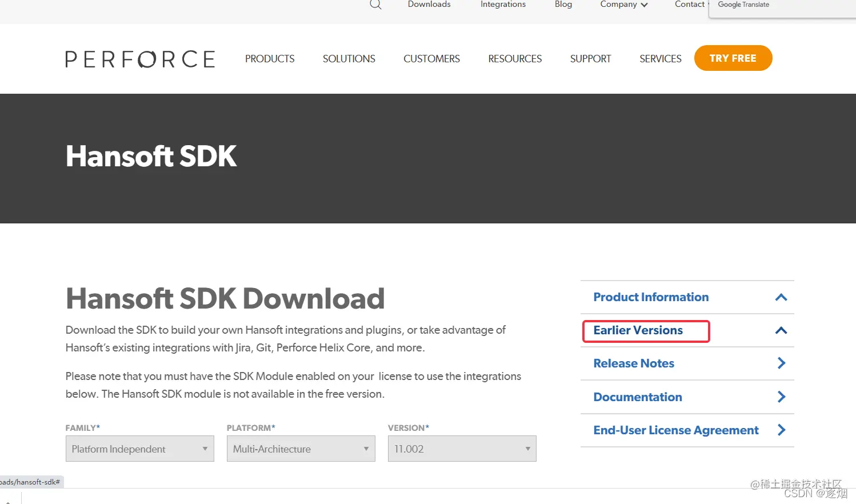The height and width of the screenshot is (504, 856).
Task: Open the Release Notes link
Action: 634,363
